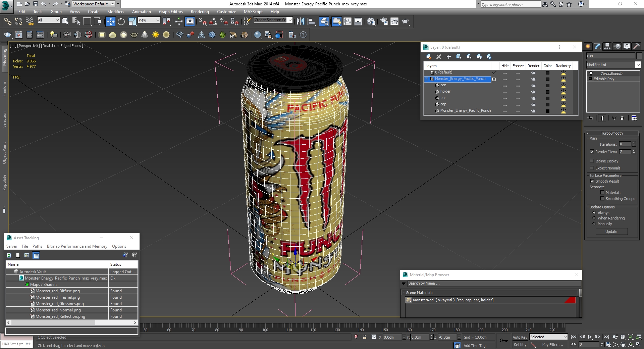Activate the Select and Move tool
The height and width of the screenshot is (349, 644).
[110, 21]
